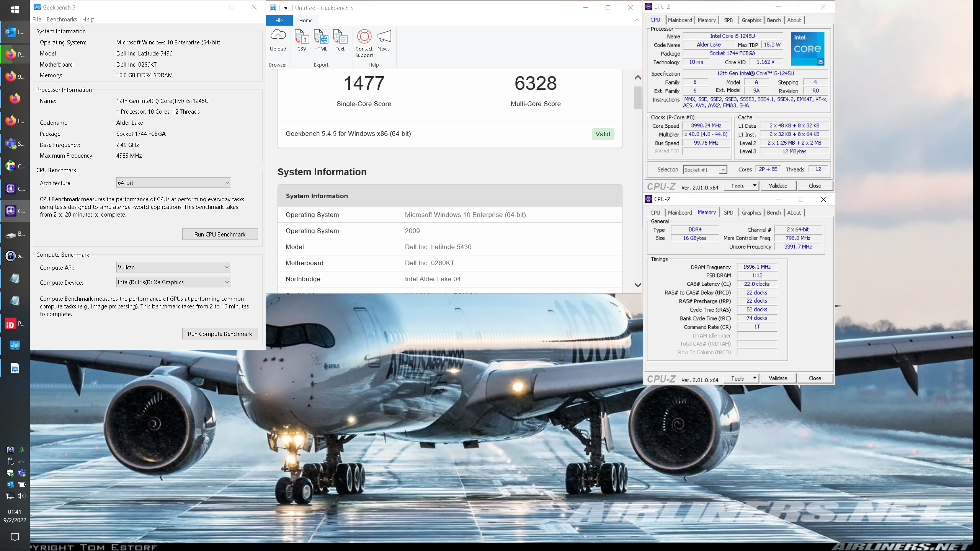Open the blue File tab in results window
The height and width of the screenshot is (551, 980).
(279, 20)
